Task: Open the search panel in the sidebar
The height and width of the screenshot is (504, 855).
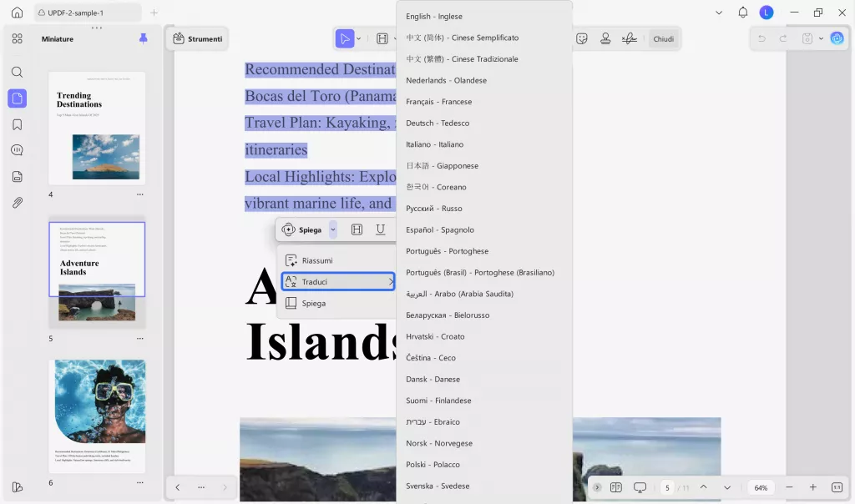Action: click(x=17, y=72)
